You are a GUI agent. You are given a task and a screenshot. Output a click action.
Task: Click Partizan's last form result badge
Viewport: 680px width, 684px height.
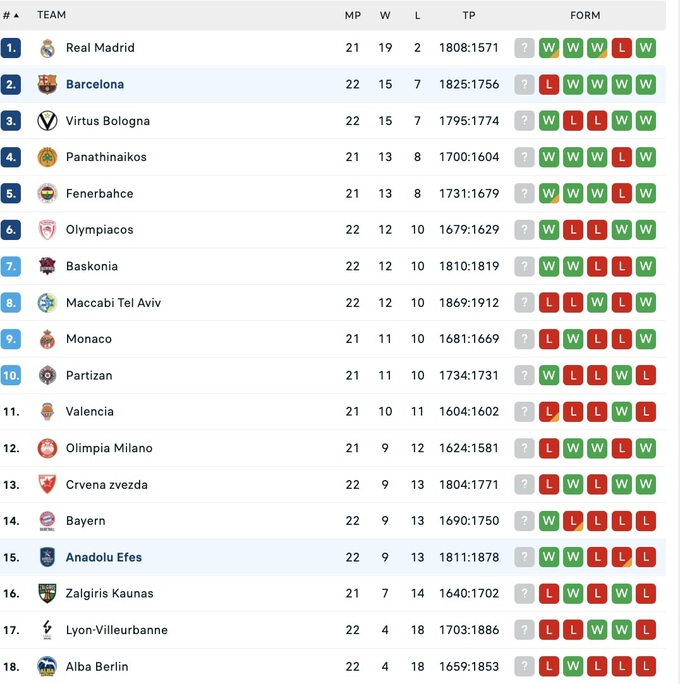pyautogui.click(x=646, y=375)
